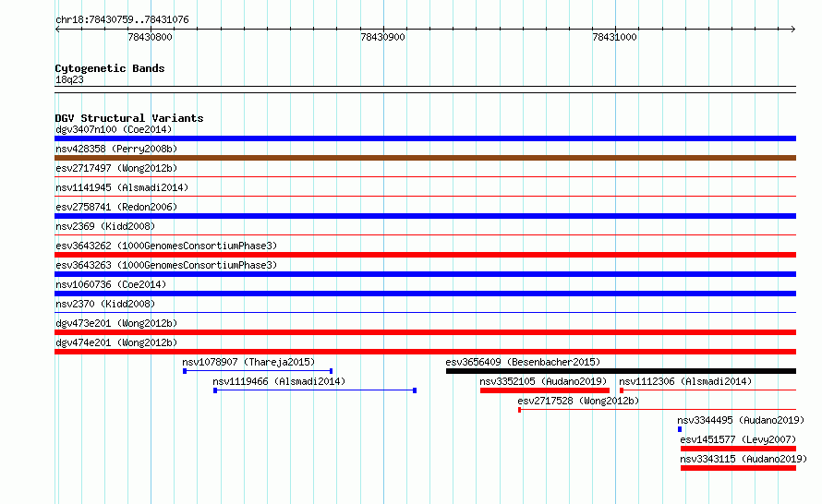The width and height of the screenshot is (822, 504).
Task: Click the DGV Structural Variants track title
Action: [x=129, y=118]
